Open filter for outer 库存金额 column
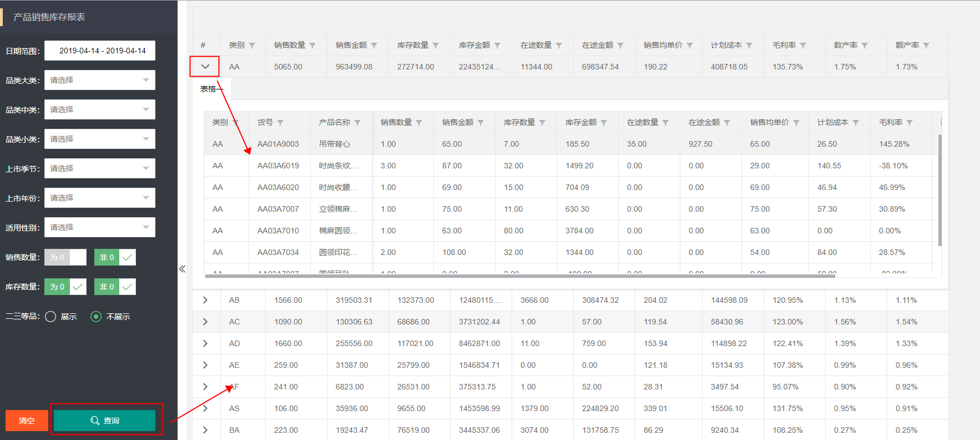The height and width of the screenshot is (440, 980). coord(497,46)
